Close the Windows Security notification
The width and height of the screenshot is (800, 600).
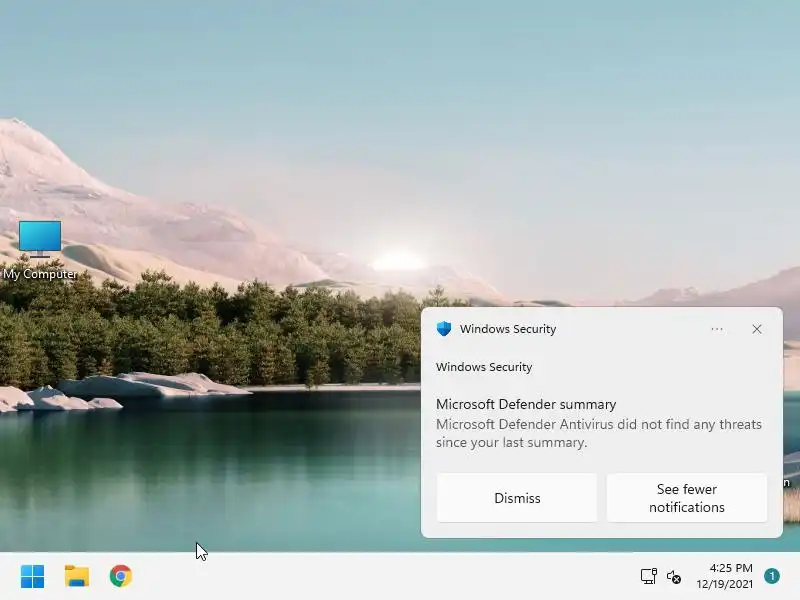pyautogui.click(x=757, y=329)
